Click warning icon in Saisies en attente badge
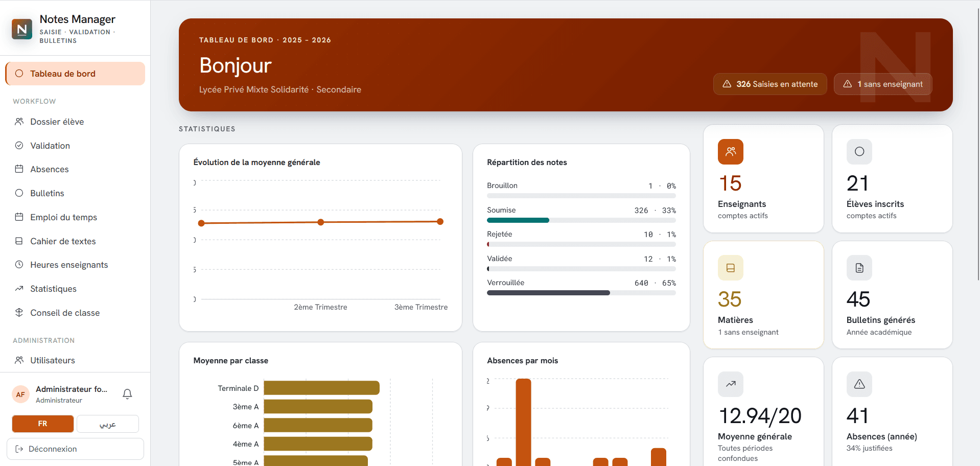The height and width of the screenshot is (466, 980). pyautogui.click(x=727, y=84)
